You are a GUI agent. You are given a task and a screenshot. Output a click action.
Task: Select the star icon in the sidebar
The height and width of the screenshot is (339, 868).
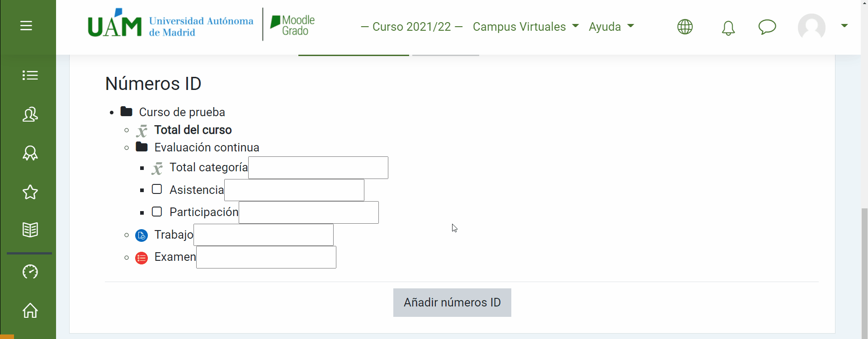coord(30,192)
